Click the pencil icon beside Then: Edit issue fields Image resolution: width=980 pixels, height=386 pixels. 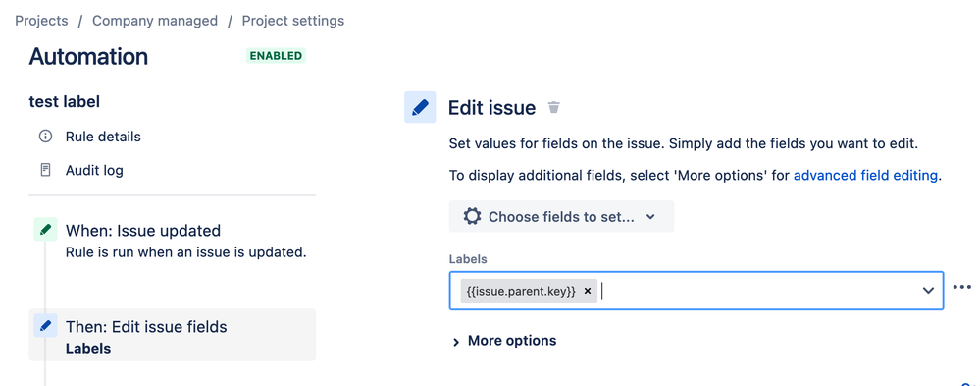pos(45,325)
